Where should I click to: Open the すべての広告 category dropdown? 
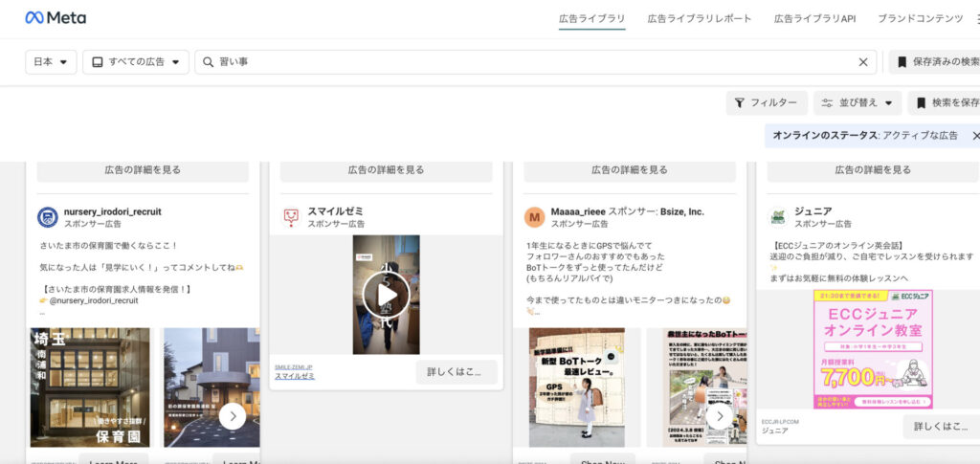(135, 62)
